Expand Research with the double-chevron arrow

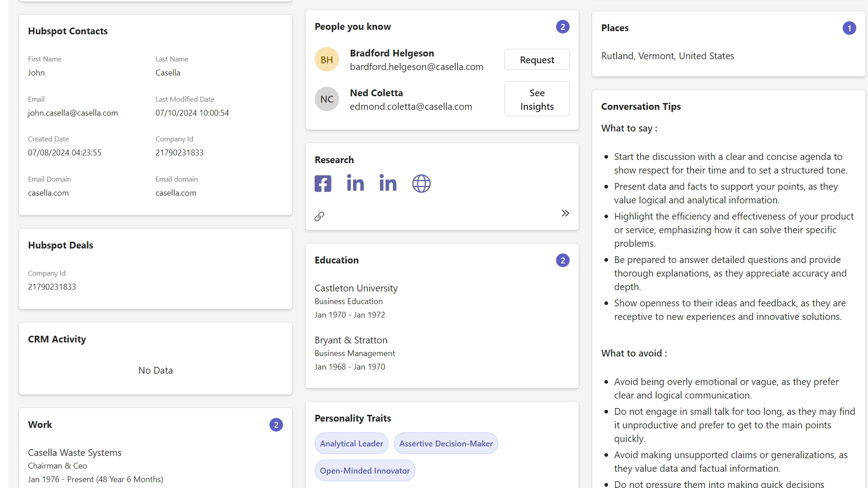pos(565,213)
